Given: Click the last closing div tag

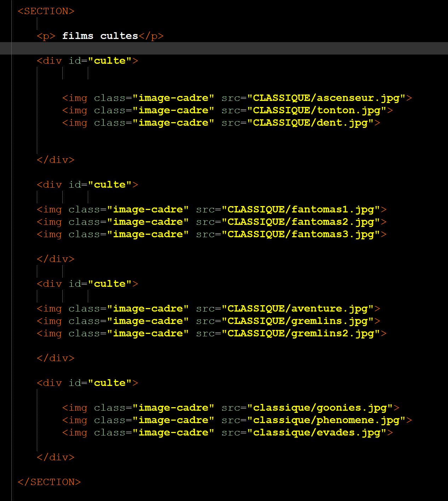Looking at the screenshot, I should click(x=55, y=457).
